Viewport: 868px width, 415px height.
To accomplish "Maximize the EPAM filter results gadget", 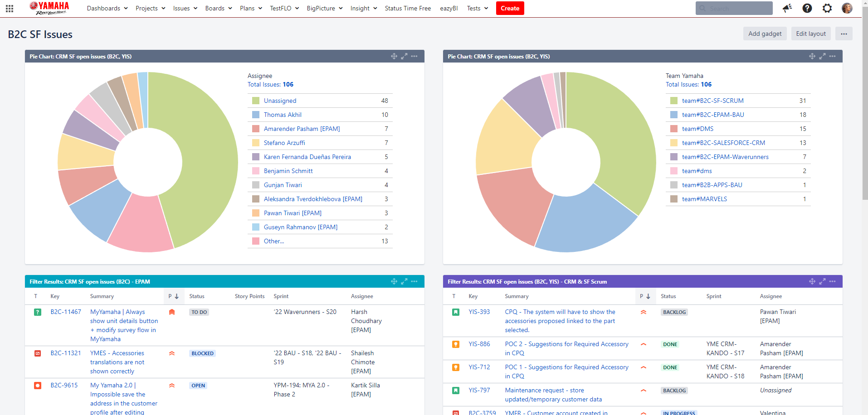I will 404,281.
